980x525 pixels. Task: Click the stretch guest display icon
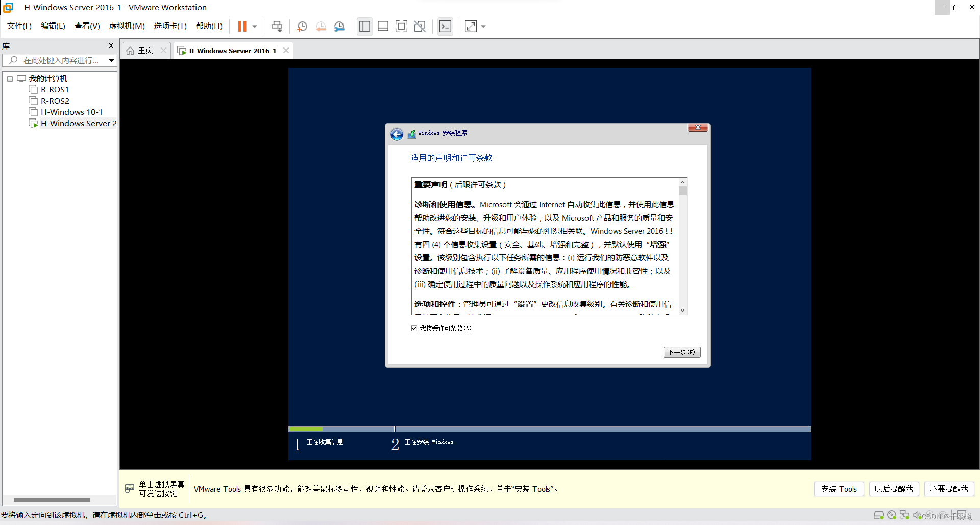pyautogui.click(x=471, y=26)
